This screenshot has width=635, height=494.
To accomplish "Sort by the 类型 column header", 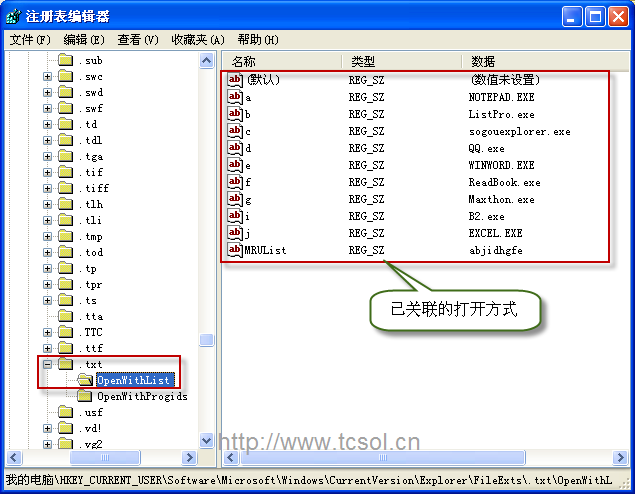I will 402,62.
